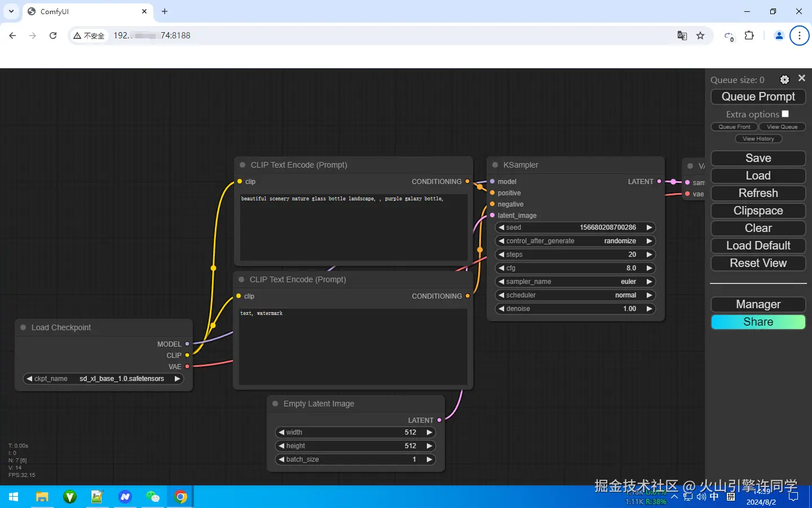Open Clipspace

coord(758,211)
